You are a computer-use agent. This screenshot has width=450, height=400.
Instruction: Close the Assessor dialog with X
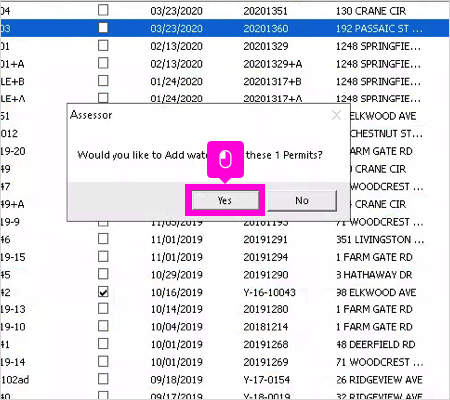(x=336, y=115)
